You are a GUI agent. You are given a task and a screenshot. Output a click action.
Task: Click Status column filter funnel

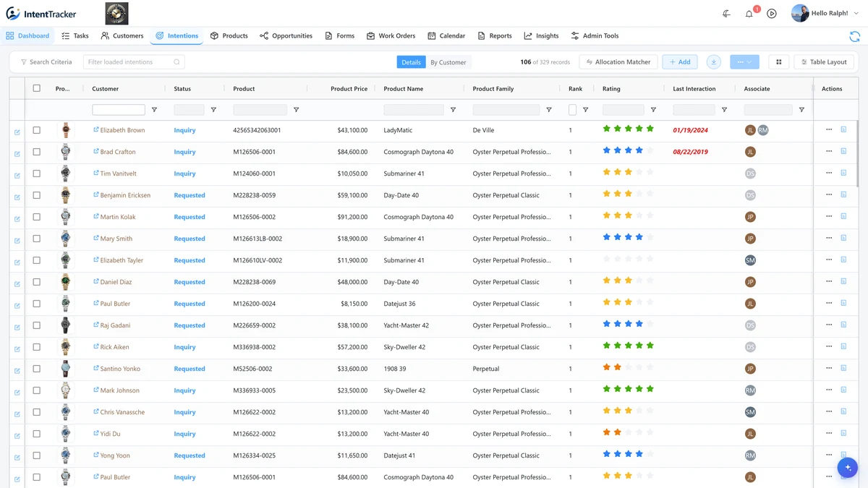pyautogui.click(x=213, y=110)
